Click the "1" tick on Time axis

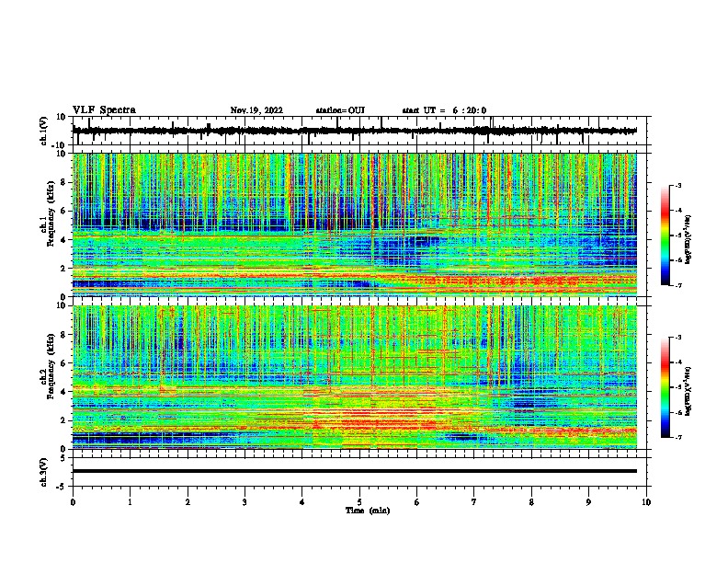[x=130, y=502]
